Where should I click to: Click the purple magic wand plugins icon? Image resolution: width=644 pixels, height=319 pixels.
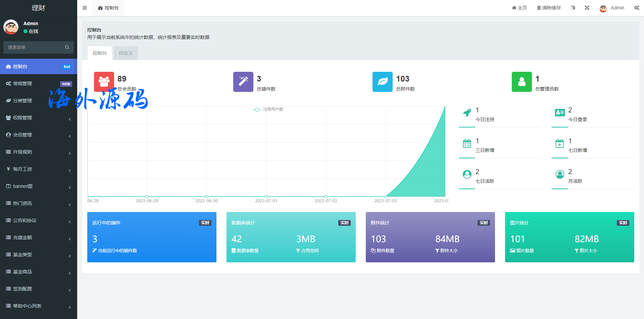pyautogui.click(x=243, y=82)
